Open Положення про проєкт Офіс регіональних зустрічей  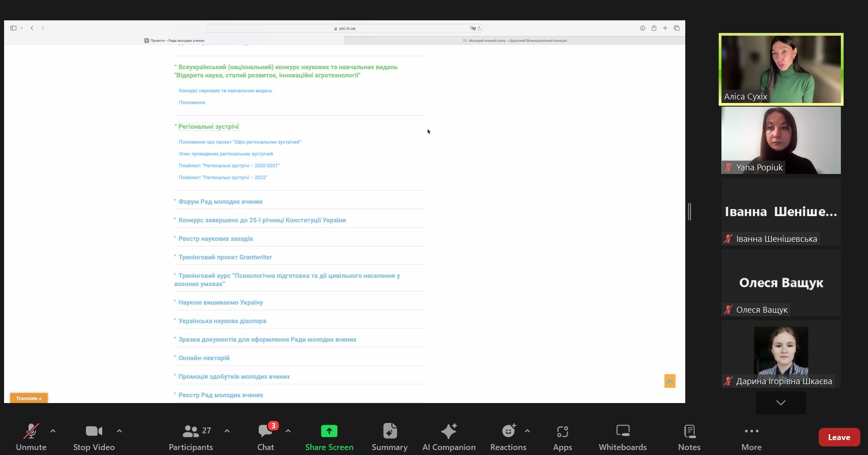[x=240, y=142]
